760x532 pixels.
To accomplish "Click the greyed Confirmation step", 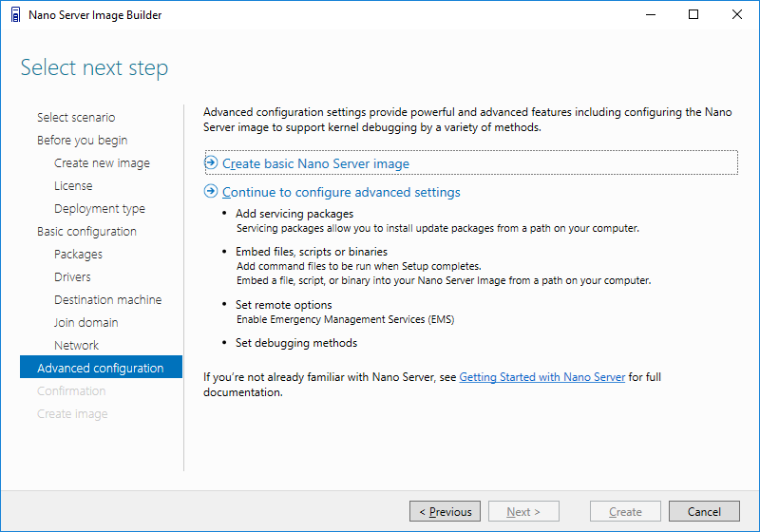I will coord(71,390).
